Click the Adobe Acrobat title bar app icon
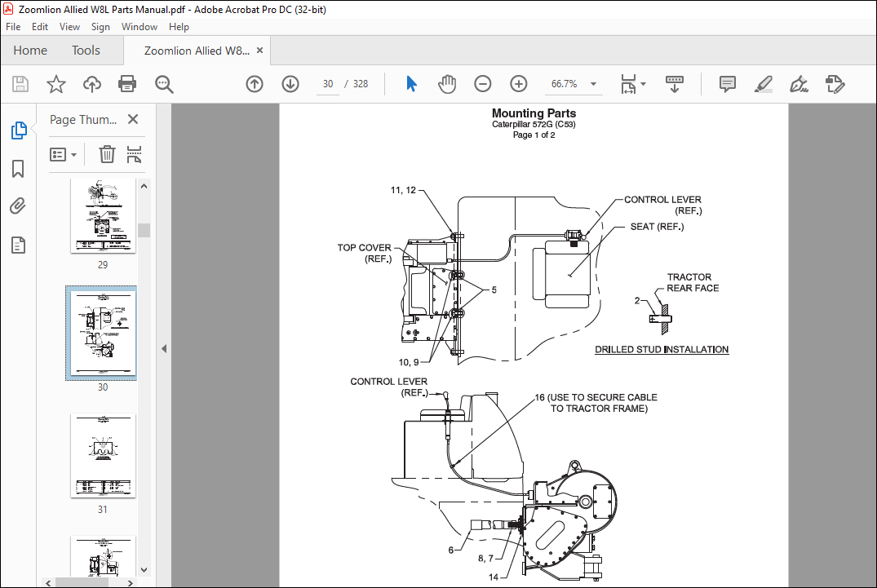 [x=8, y=9]
